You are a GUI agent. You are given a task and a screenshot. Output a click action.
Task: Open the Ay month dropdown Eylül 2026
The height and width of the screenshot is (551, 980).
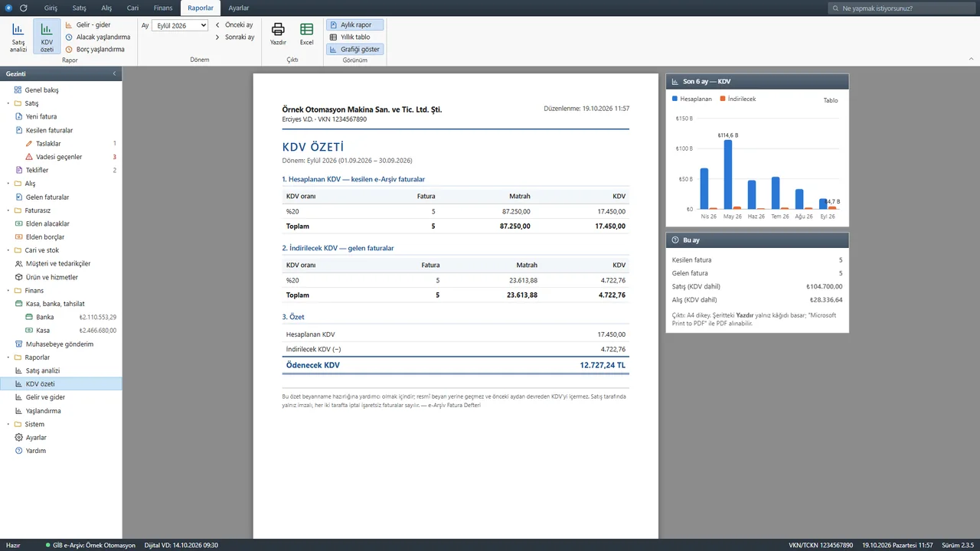180,25
